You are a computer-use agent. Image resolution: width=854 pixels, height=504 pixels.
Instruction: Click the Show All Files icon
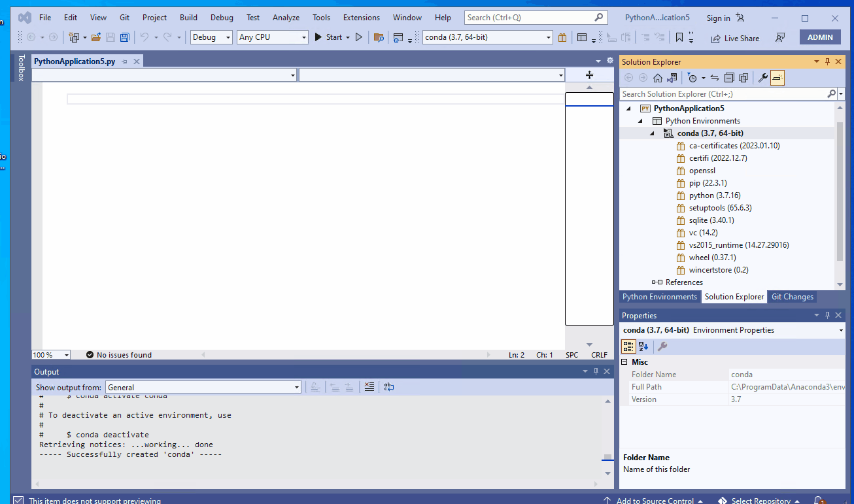pyautogui.click(x=743, y=78)
